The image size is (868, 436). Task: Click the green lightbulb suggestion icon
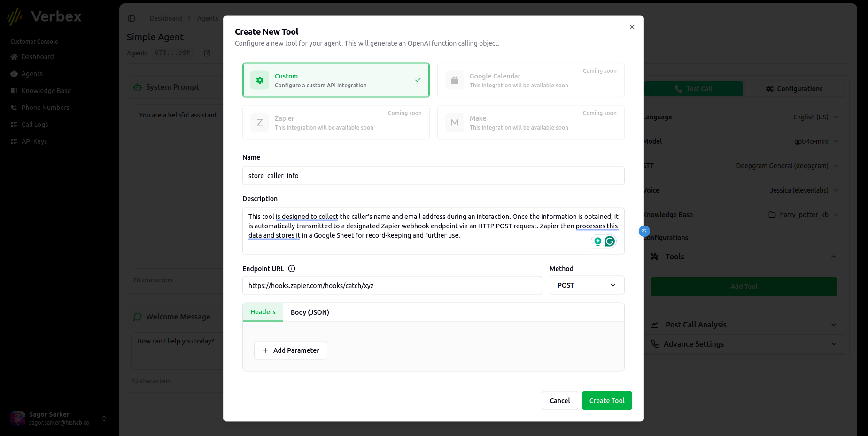click(x=597, y=241)
